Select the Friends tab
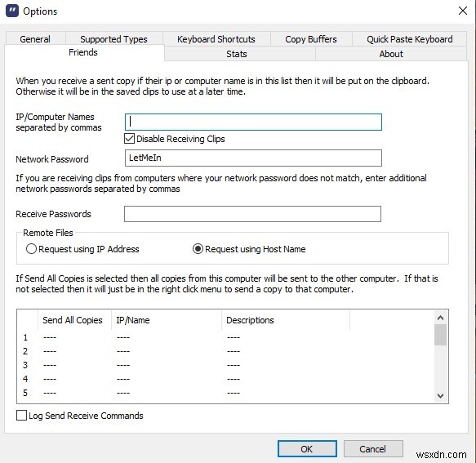 coord(83,52)
